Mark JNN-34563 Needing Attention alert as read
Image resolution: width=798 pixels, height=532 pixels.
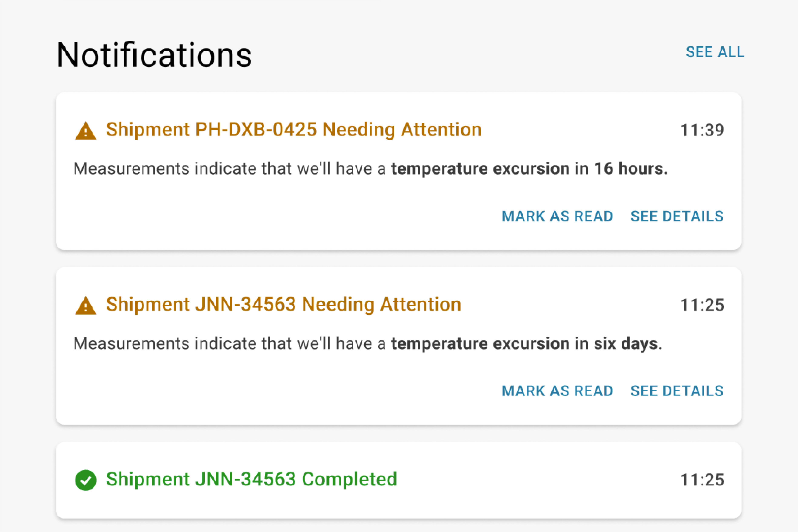[x=557, y=391]
